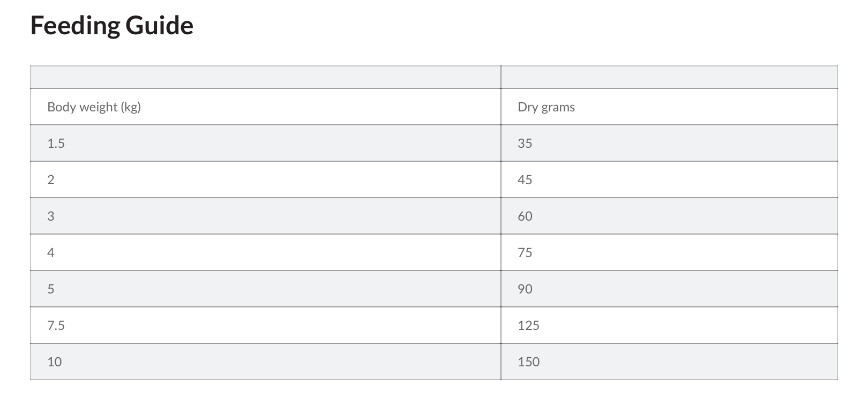The width and height of the screenshot is (868, 399).
Task: Click the 35 dry grams value
Action: (x=525, y=144)
